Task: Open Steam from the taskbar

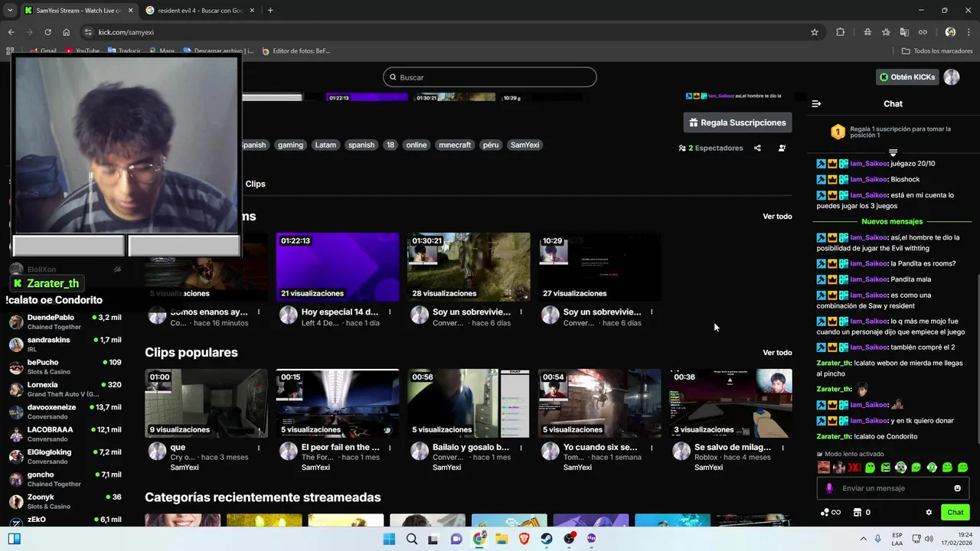Action: (546, 539)
